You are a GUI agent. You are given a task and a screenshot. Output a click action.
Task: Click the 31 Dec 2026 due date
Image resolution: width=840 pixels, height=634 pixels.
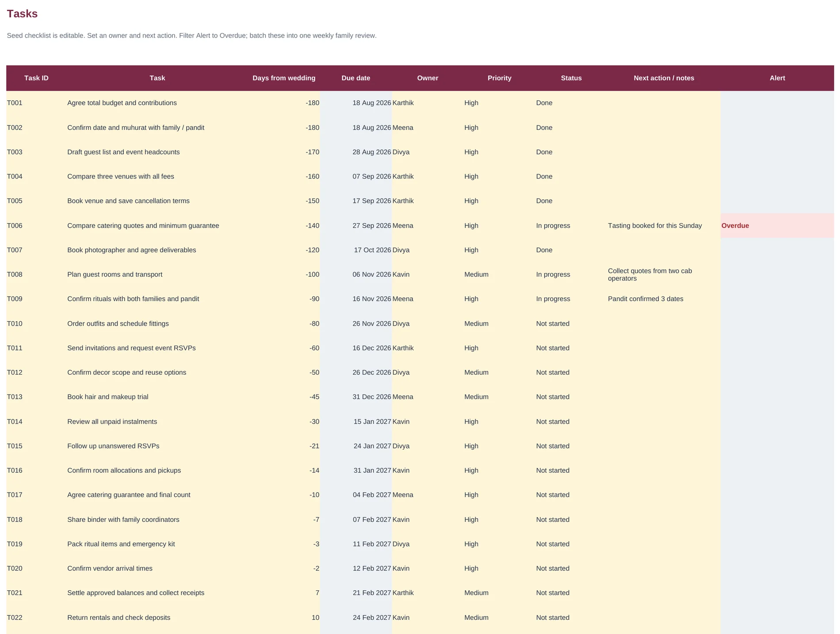[x=356, y=397]
